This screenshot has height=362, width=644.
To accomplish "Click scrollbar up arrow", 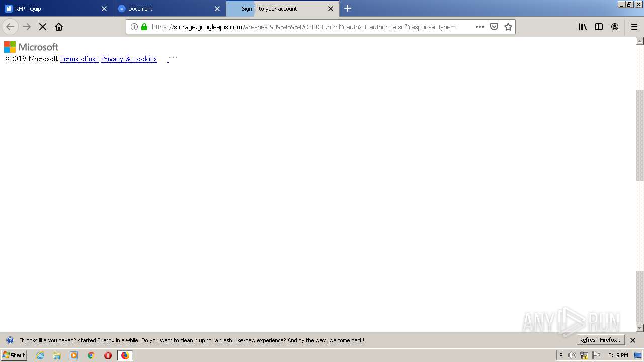I will tap(640, 41).
